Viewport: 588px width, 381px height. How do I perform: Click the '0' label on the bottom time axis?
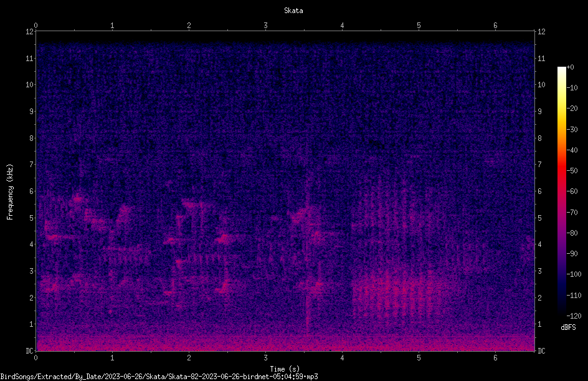[x=36, y=358]
